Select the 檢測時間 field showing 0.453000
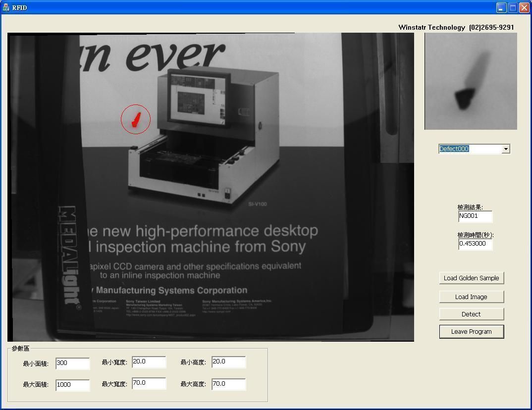532x410 pixels. [476, 244]
